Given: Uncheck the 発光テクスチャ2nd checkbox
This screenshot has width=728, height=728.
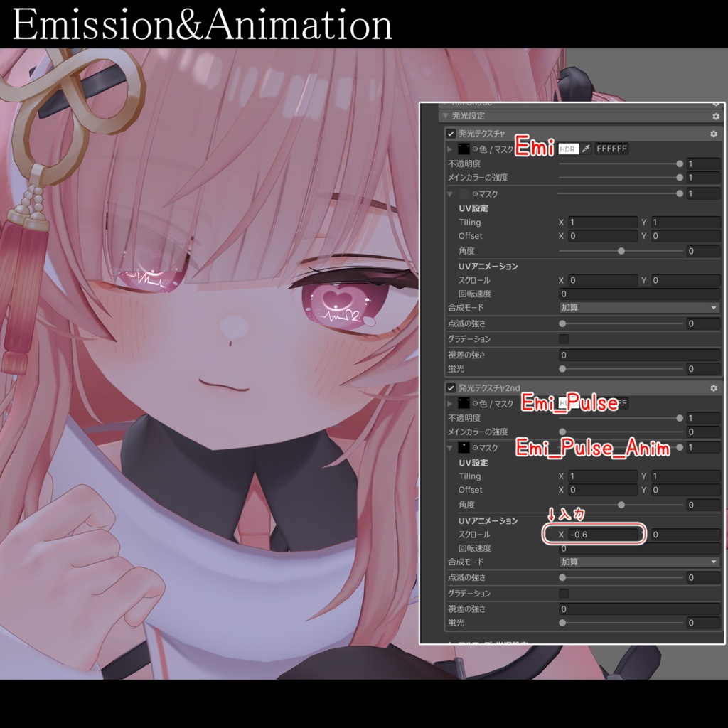Looking at the screenshot, I should 450,387.
